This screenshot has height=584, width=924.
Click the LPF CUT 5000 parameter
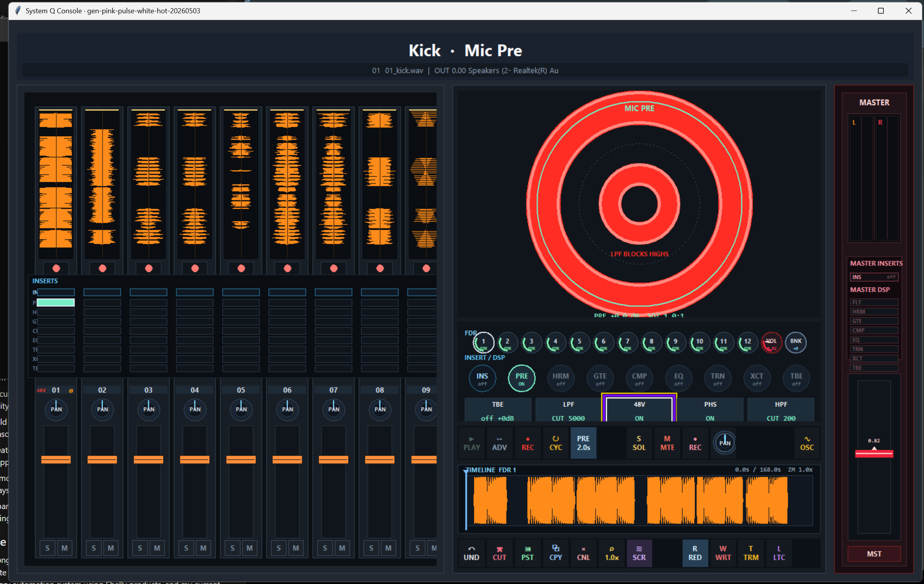click(568, 410)
